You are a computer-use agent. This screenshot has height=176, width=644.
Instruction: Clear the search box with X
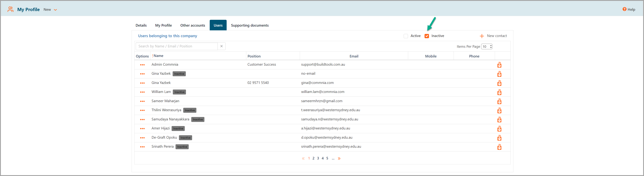(x=221, y=46)
